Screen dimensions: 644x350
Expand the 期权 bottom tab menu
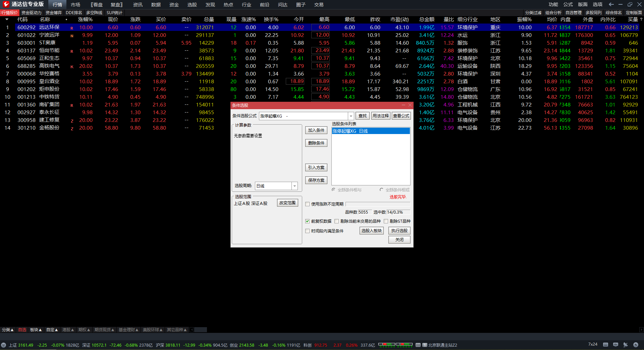click(84, 330)
